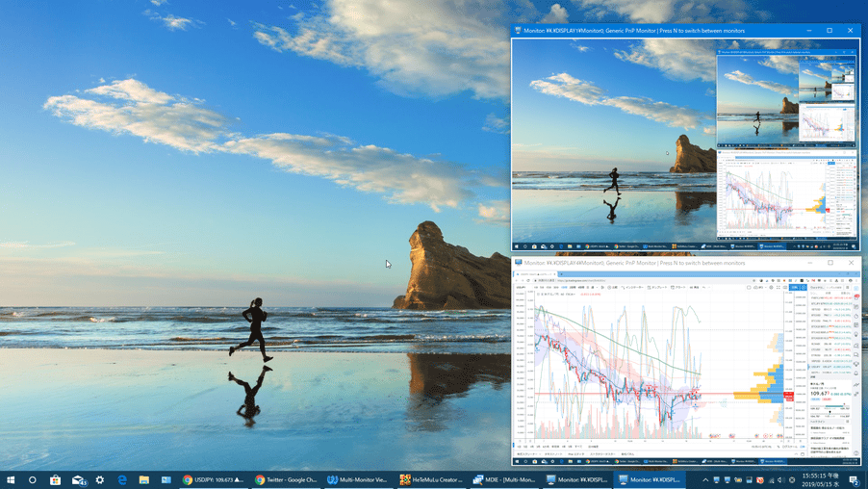Minimize the DISPLAY4 monitor viewer window
The image size is (868, 489).
[x=809, y=263]
